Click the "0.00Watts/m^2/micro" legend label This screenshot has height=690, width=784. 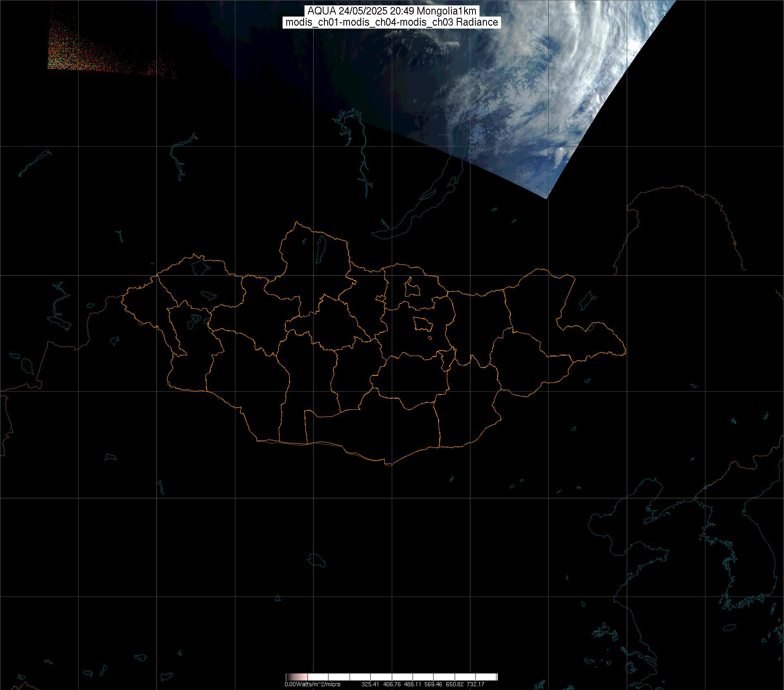[x=312, y=684]
